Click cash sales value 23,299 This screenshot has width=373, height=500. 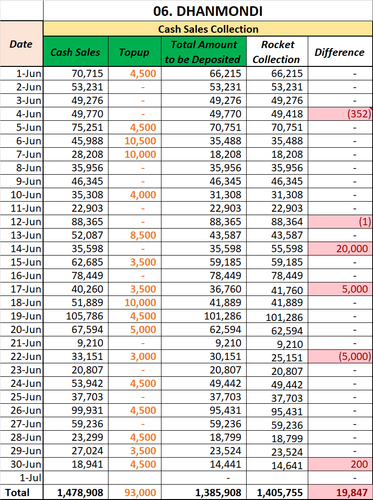pyautogui.click(x=76, y=437)
